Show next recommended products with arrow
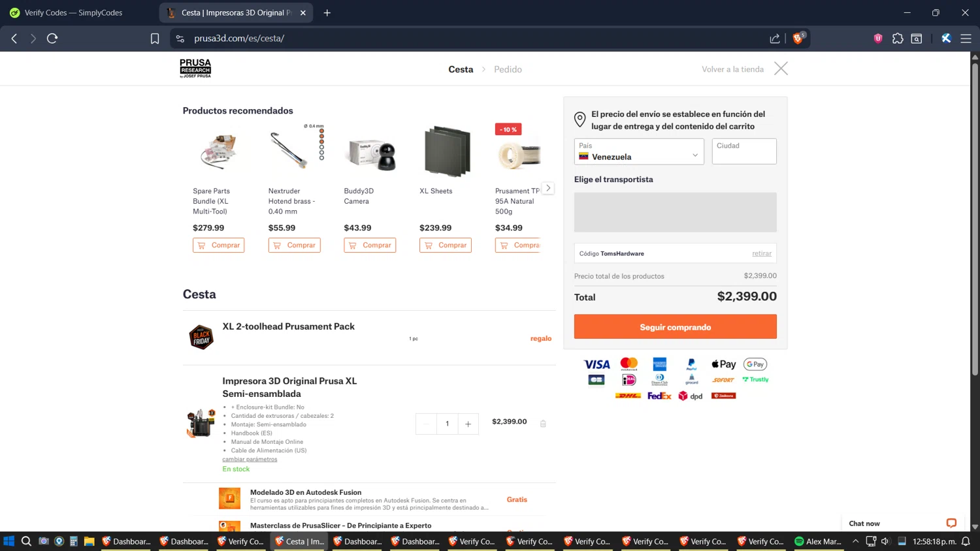The height and width of the screenshot is (551, 980). [x=548, y=188]
